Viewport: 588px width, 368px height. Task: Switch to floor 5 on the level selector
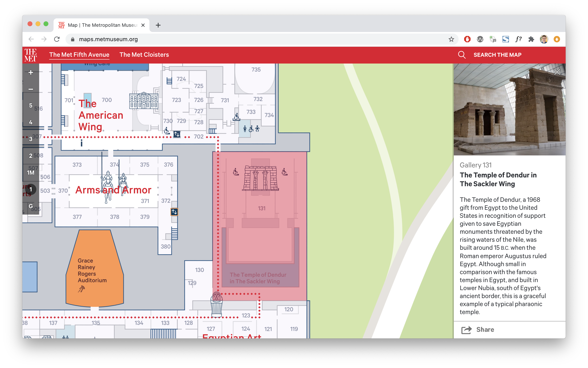31,105
